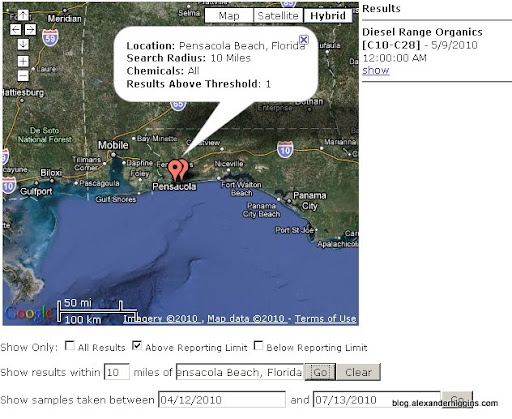Click the Google logo on map
The height and width of the screenshot is (419, 512).
(x=29, y=313)
